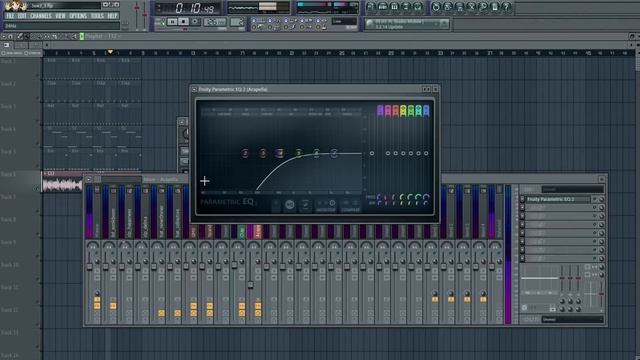The width and height of the screenshot is (640, 360).
Task: Open the first effect slot menu arrow in mixer
Action: pyautogui.click(x=522, y=199)
